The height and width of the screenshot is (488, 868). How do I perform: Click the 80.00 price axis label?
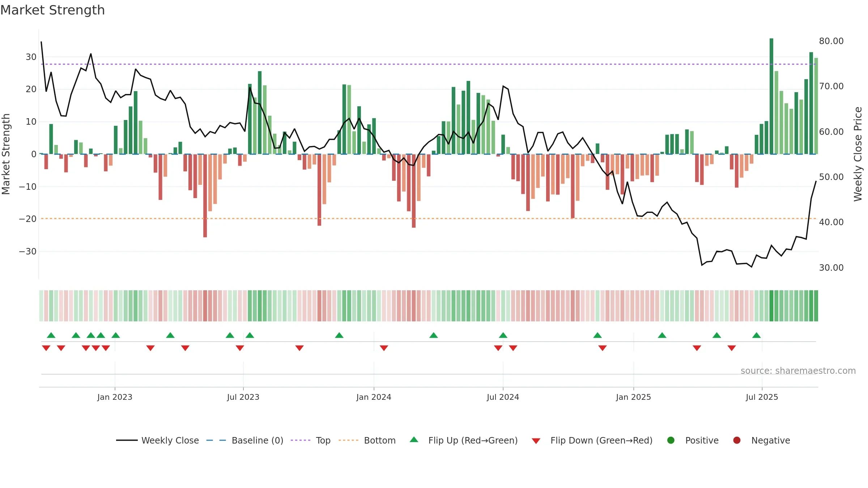pyautogui.click(x=831, y=41)
